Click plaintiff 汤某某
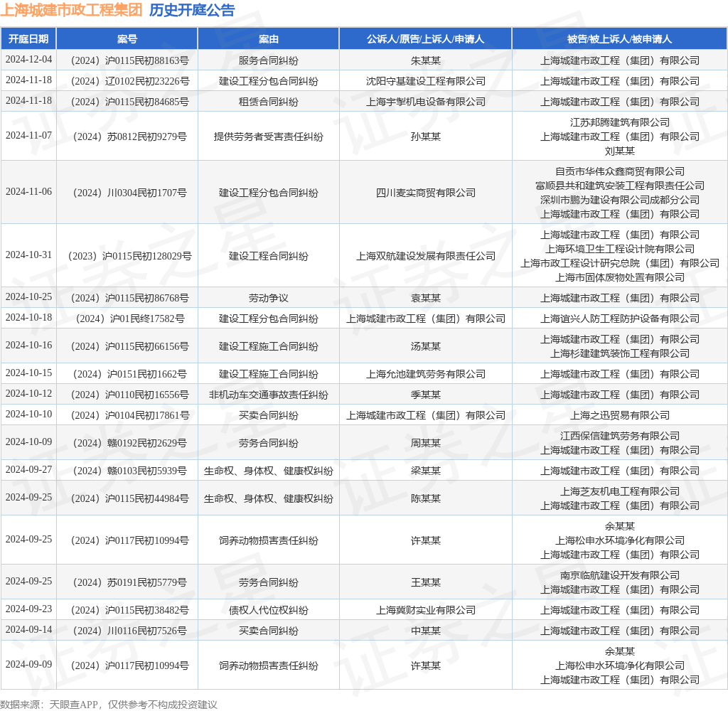The height and width of the screenshot is (711, 728). [x=425, y=346]
